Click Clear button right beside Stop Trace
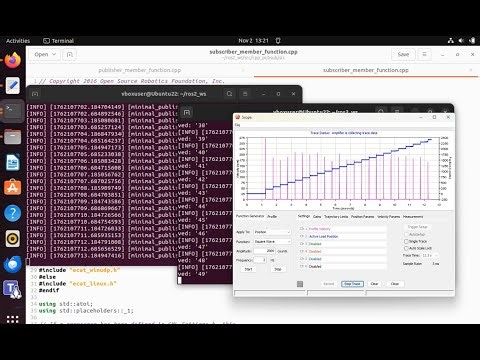This screenshot has width=480, height=360. 374,284
